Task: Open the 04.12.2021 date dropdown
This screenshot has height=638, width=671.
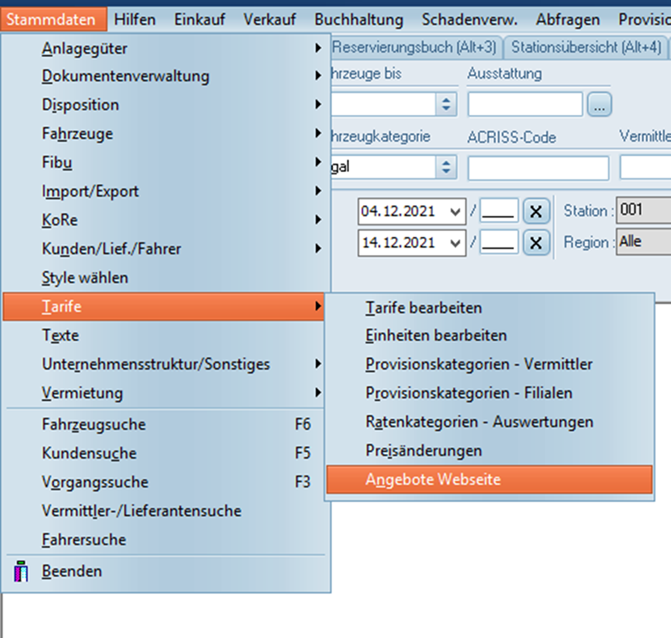Action: point(456,212)
